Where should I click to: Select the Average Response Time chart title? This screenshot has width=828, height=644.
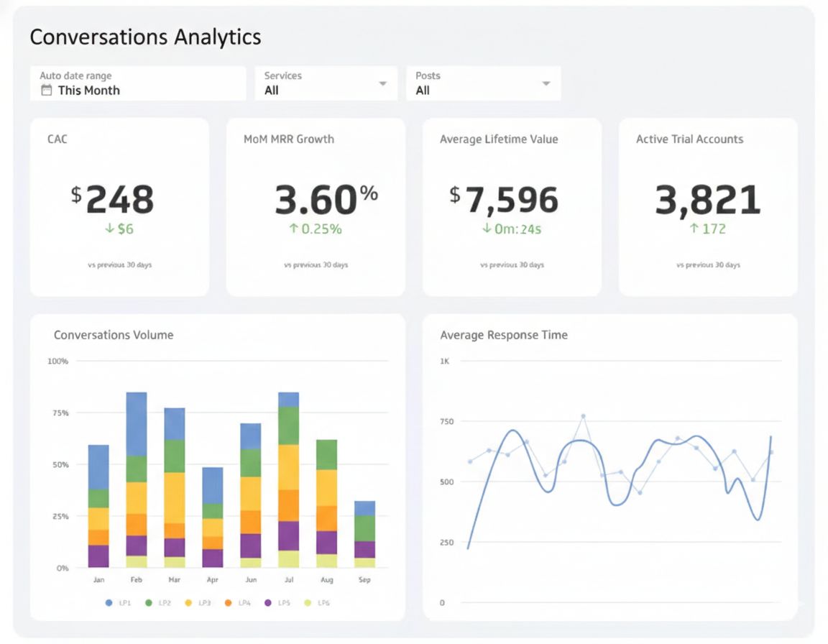point(503,335)
